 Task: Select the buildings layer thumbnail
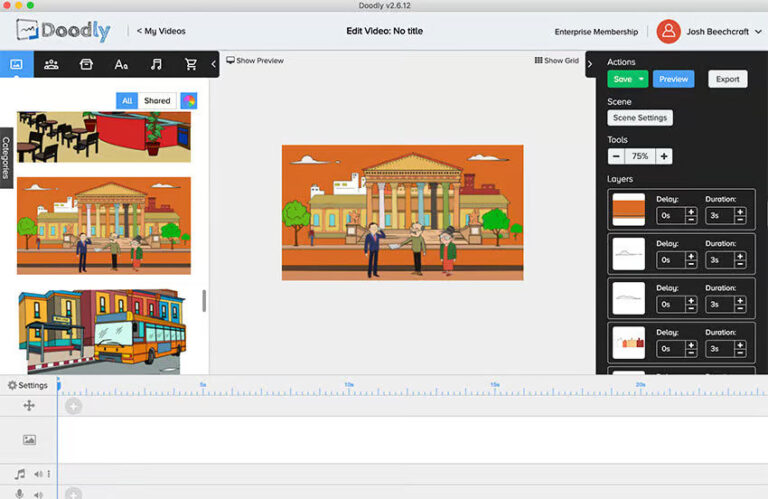coord(628,343)
